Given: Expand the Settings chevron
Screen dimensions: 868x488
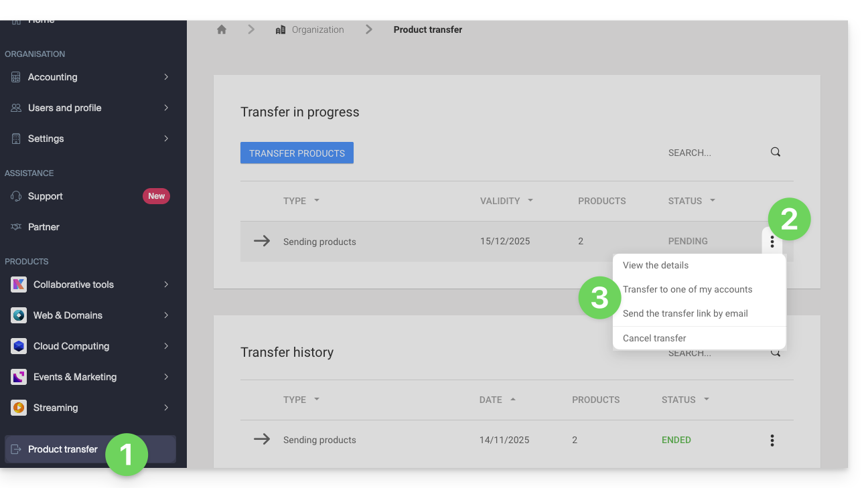Looking at the screenshot, I should click(166, 139).
